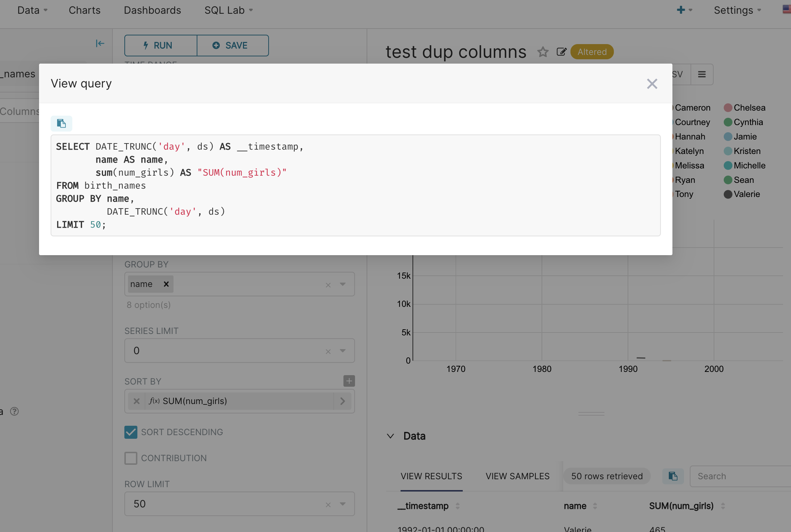Copy the SQL query to clipboard
Screen dimensions: 791x532
pyautogui.click(x=61, y=124)
